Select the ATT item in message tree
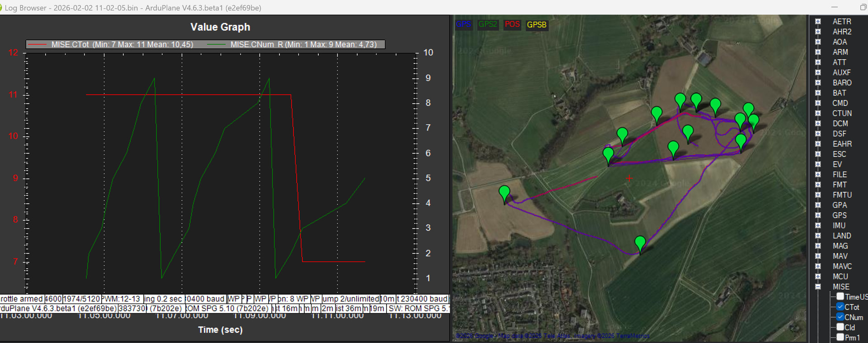The width and height of the screenshot is (868, 343). [839, 62]
